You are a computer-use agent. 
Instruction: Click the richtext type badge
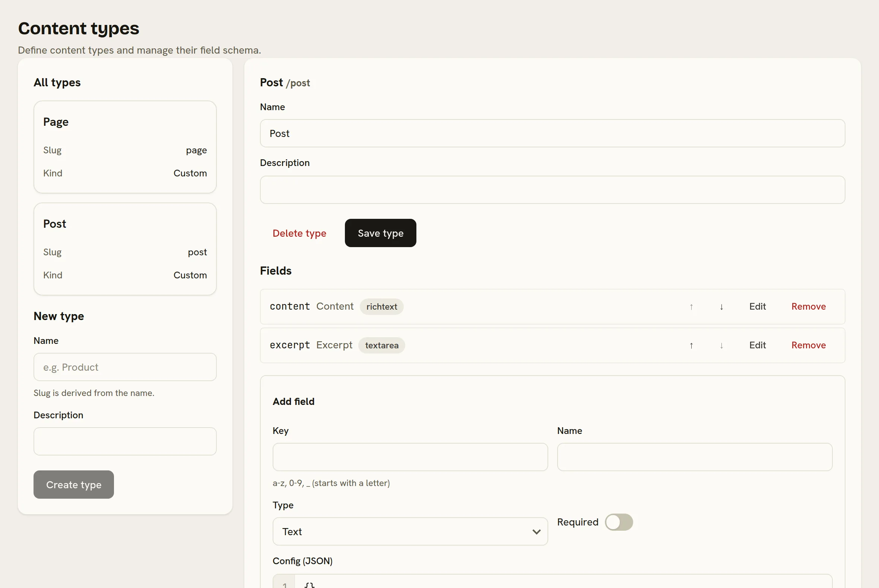[x=381, y=307]
